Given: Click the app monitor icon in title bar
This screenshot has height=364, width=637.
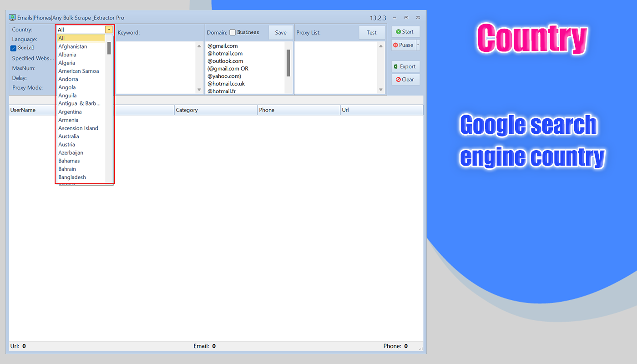Looking at the screenshot, I should point(12,18).
